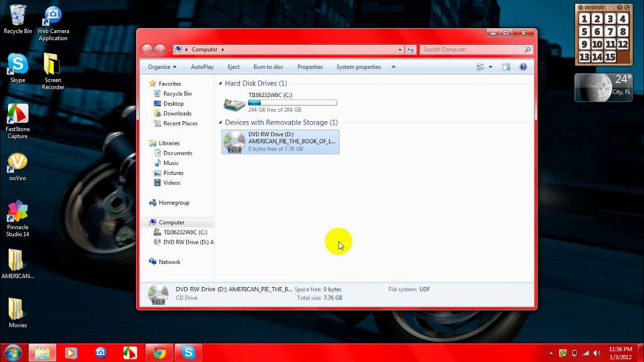The height and width of the screenshot is (362, 644).
Task: Select the TI106232W0C (C:) hard drive icon
Action: [234, 103]
